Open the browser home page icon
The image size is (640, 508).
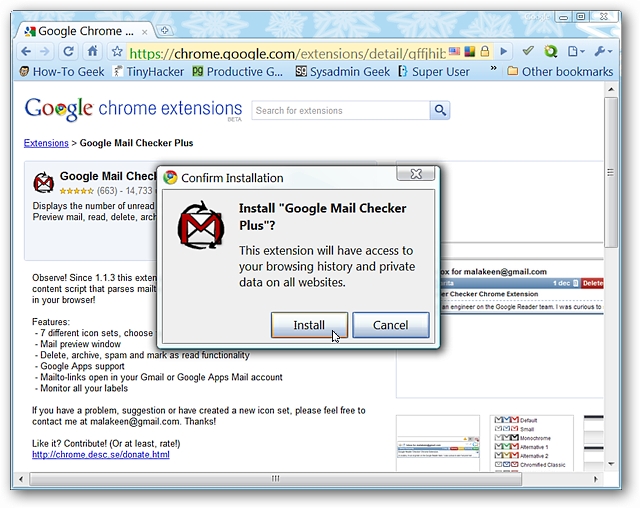[x=93, y=51]
